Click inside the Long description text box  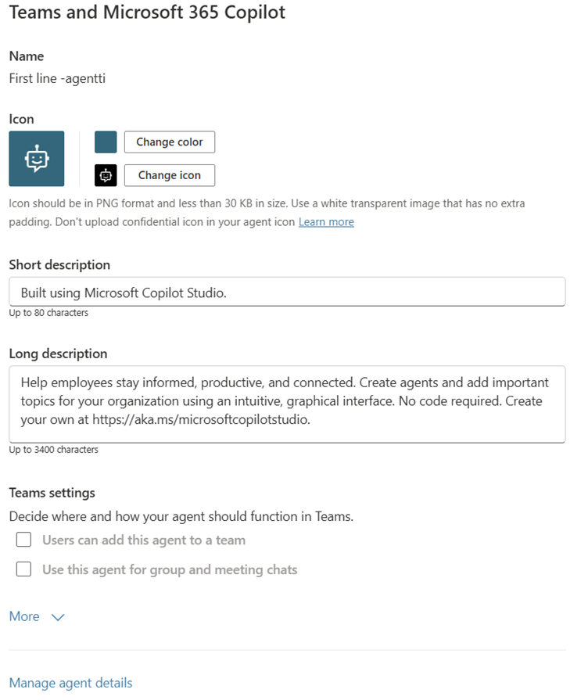(287, 404)
